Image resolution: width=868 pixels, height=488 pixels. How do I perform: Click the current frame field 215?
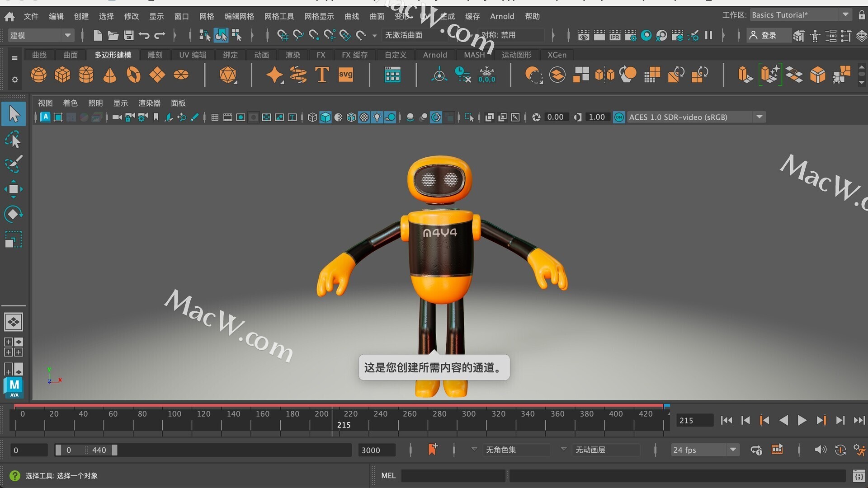coord(695,421)
